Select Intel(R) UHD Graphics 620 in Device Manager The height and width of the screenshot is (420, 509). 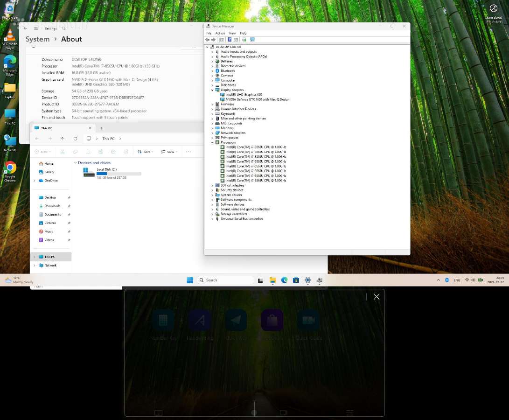[x=241, y=95]
